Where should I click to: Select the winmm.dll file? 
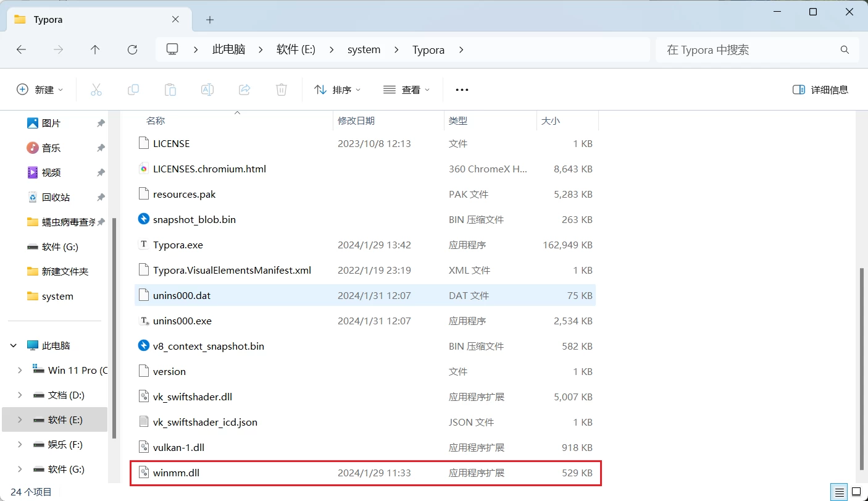(177, 473)
